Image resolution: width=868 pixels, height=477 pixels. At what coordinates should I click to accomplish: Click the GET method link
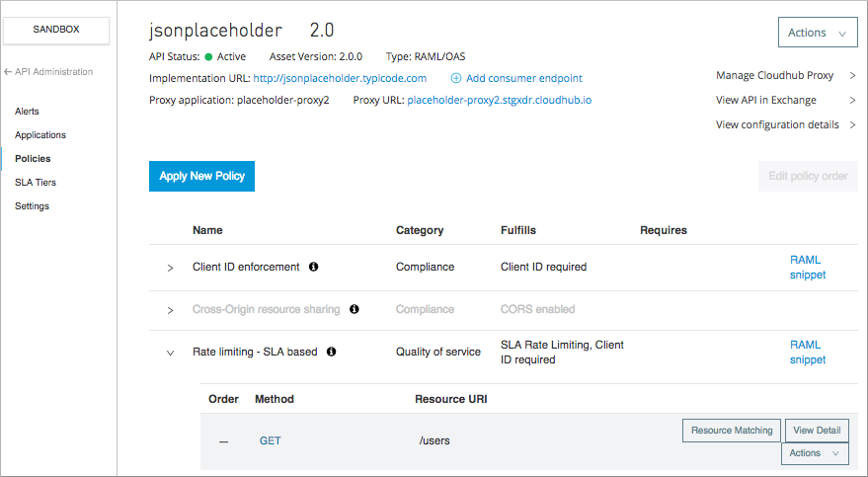271,441
